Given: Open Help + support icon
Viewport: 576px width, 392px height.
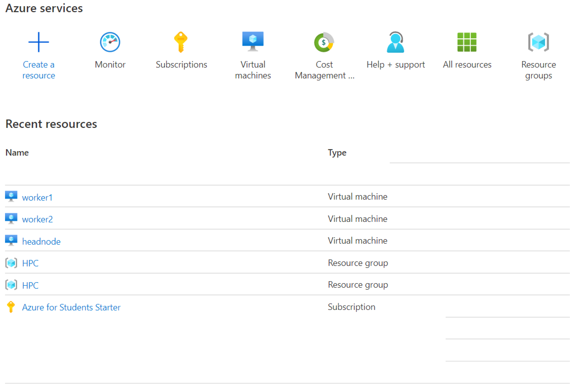Looking at the screenshot, I should click(x=395, y=42).
